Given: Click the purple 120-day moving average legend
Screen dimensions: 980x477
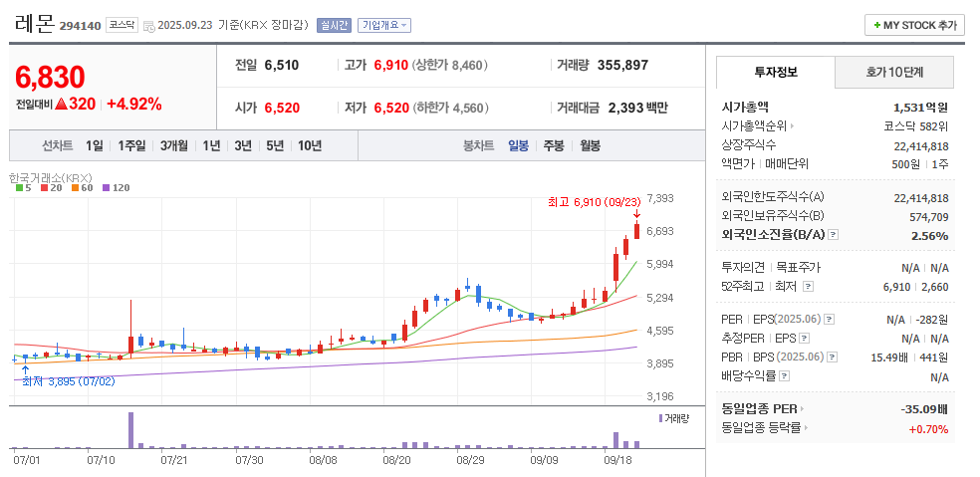Looking at the screenshot, I should pos(116,187).
